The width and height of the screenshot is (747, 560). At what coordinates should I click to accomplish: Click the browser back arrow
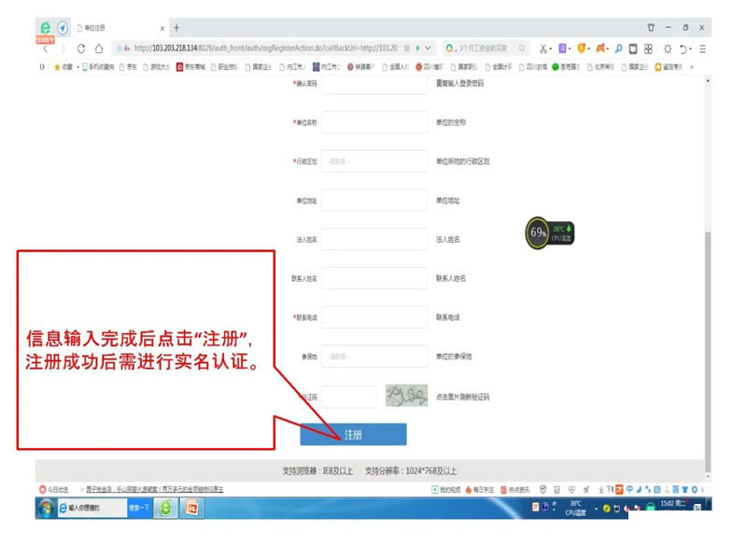tap(45, 49)
